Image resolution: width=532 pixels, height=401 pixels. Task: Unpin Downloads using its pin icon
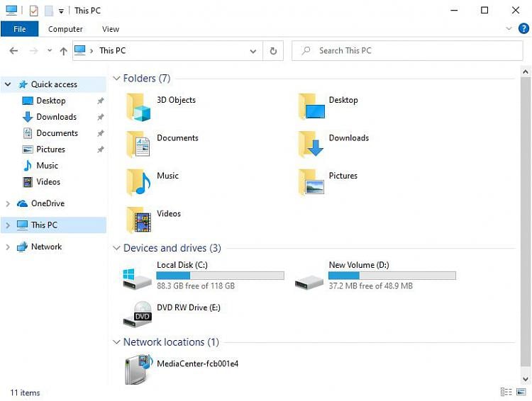(101, 117)
